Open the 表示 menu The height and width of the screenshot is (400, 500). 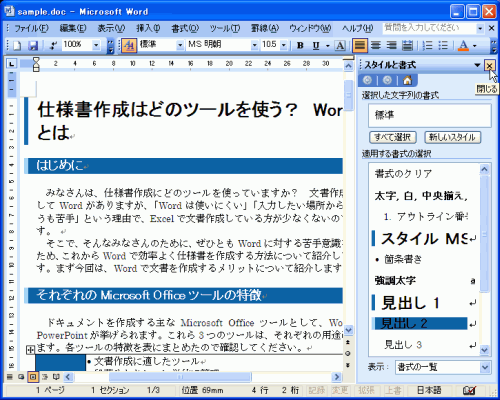(x=111, y=29)
